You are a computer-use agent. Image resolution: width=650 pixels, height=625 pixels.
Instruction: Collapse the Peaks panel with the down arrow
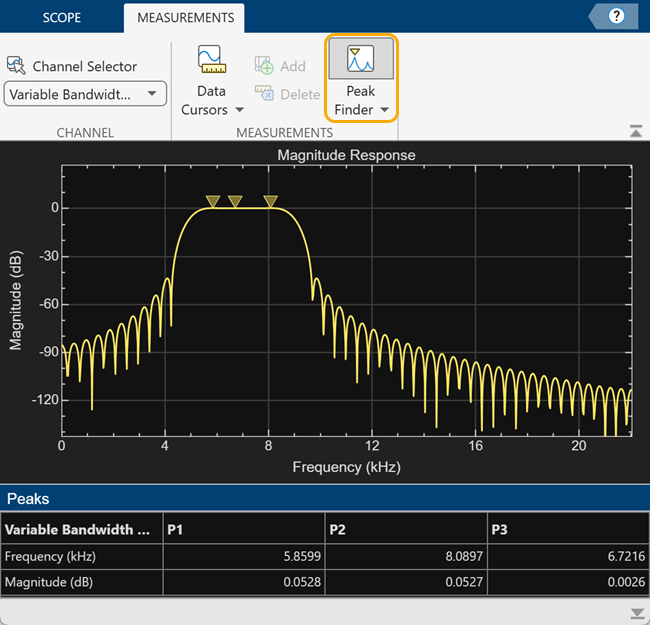[636, 613]
